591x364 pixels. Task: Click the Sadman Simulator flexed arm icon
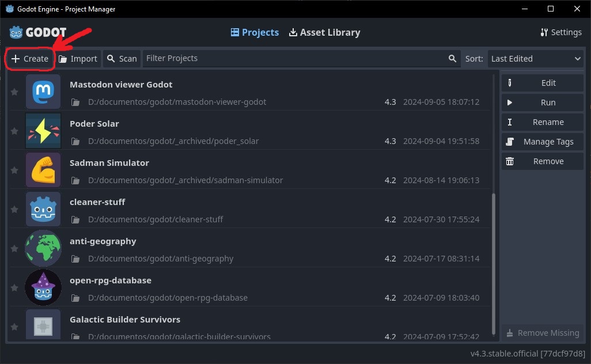coord(43,170)
